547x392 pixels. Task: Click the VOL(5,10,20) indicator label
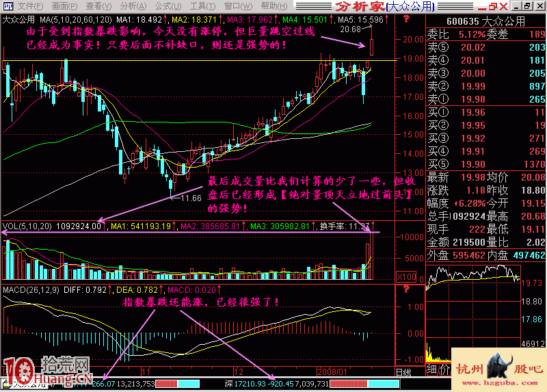pos(27,226)
